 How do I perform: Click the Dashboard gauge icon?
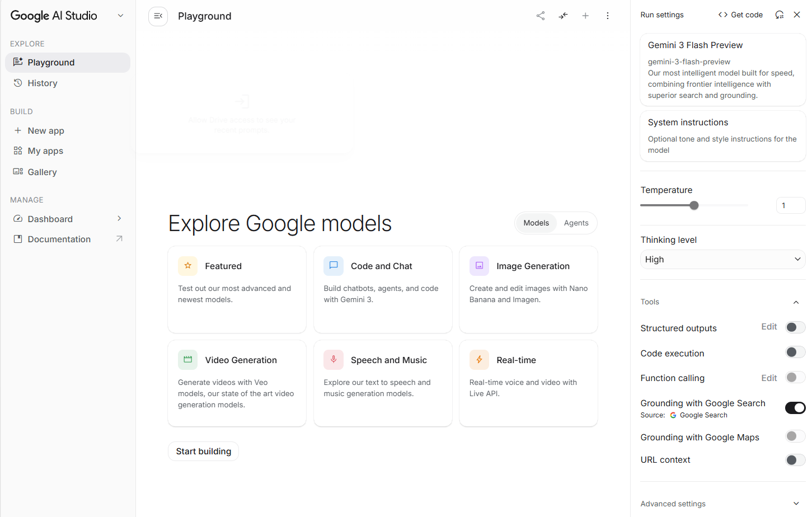point(18,219)
